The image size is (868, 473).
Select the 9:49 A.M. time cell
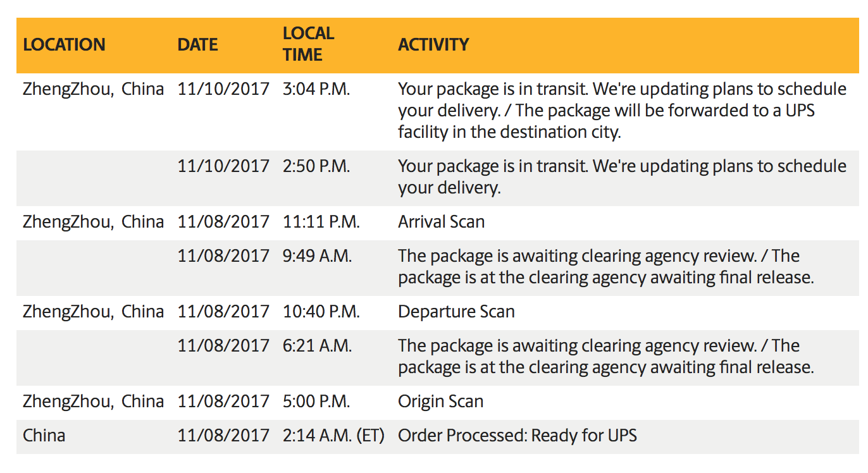point(318,256)
